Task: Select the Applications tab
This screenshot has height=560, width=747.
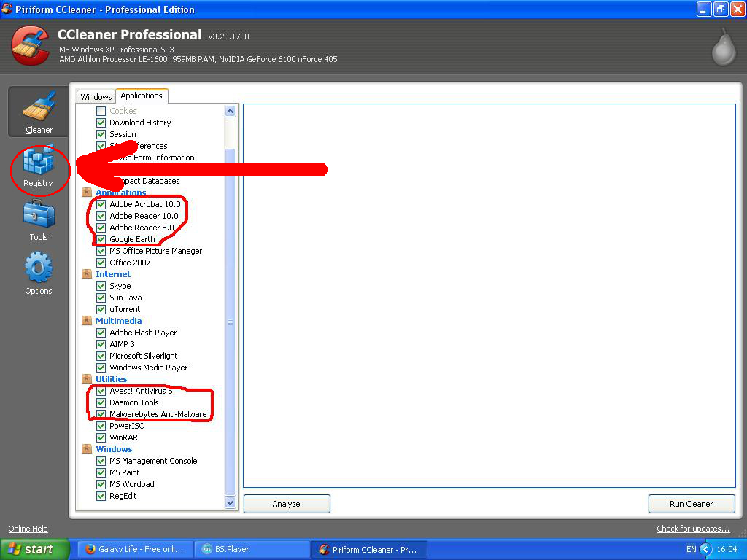Action: (x=142, y=96)
